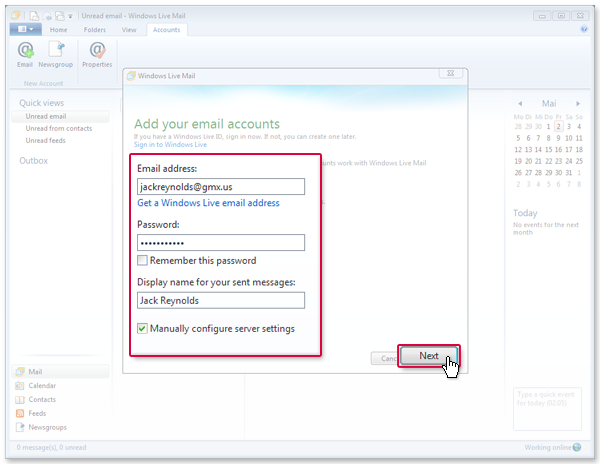The height and width of the screenshot is (464, 600).
Task: Expand quick access toolbar dropdown arrow
Action: point(70,16)
